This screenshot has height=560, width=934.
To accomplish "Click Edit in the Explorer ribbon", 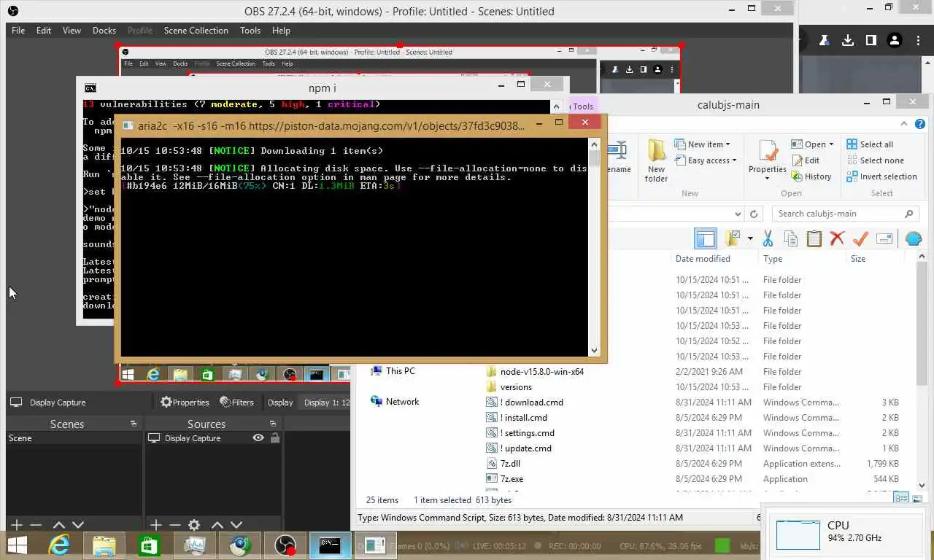I will pos(805,160).
